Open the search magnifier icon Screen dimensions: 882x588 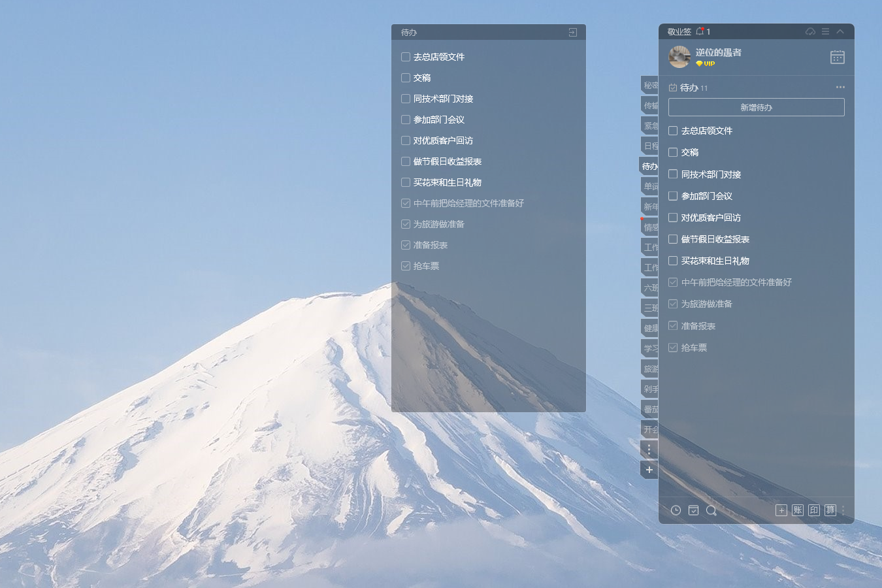pos(711,510)
